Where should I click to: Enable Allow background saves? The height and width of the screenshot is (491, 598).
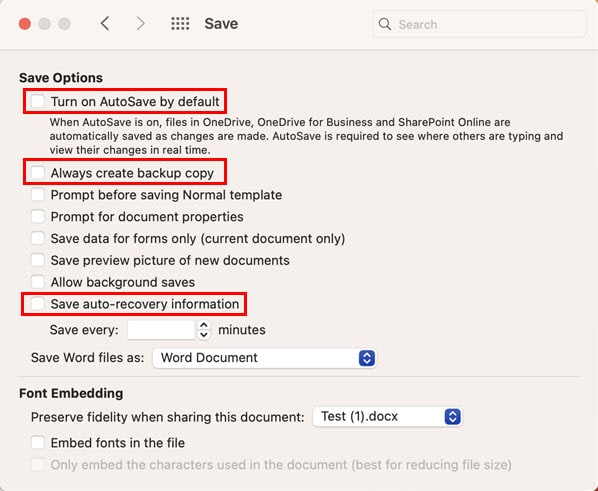[x=38, y=282]
